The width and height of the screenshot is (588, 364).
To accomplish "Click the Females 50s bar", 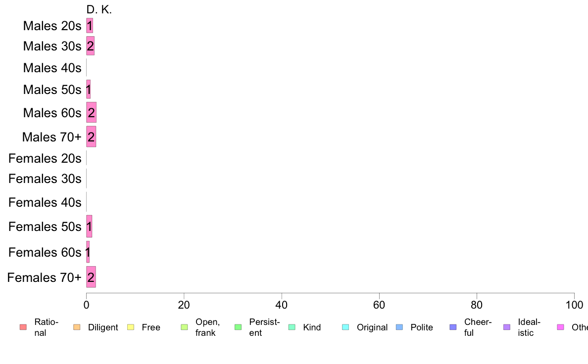I will pyautogui.click(x=89, y=227).
